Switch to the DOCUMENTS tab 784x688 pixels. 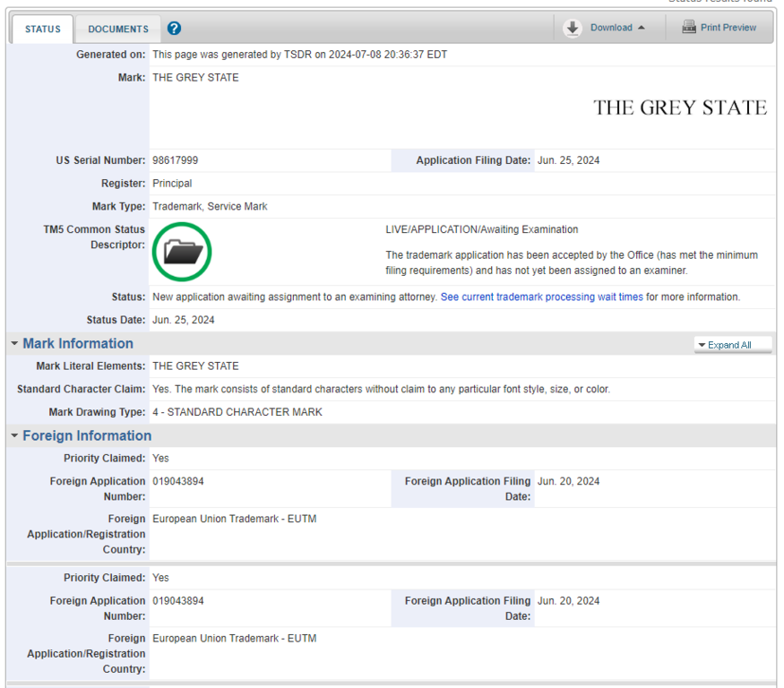[118, 29]
